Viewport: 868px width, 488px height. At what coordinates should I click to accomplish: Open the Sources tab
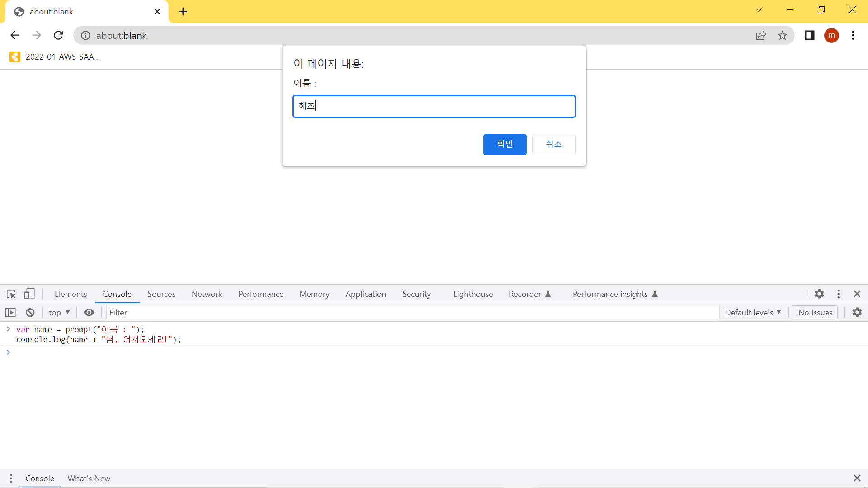[161, 294]
